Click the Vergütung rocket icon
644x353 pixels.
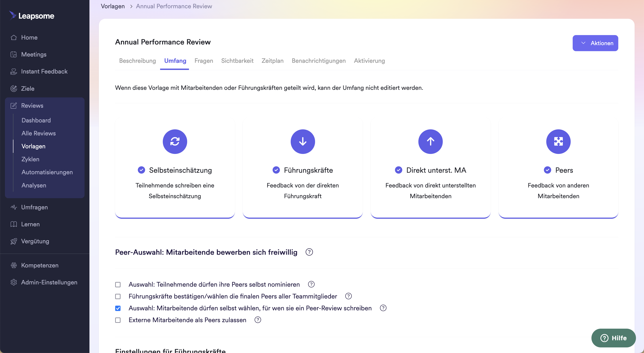point(14,241)
